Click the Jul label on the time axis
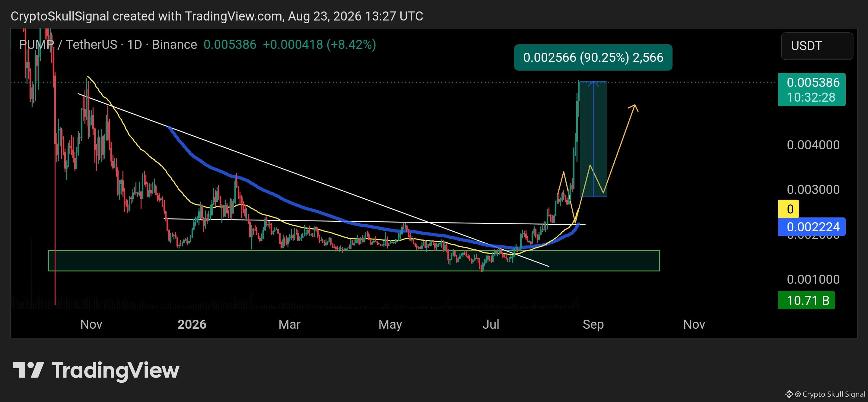This screenshot has height=402, width=868. tap(491, 324)
